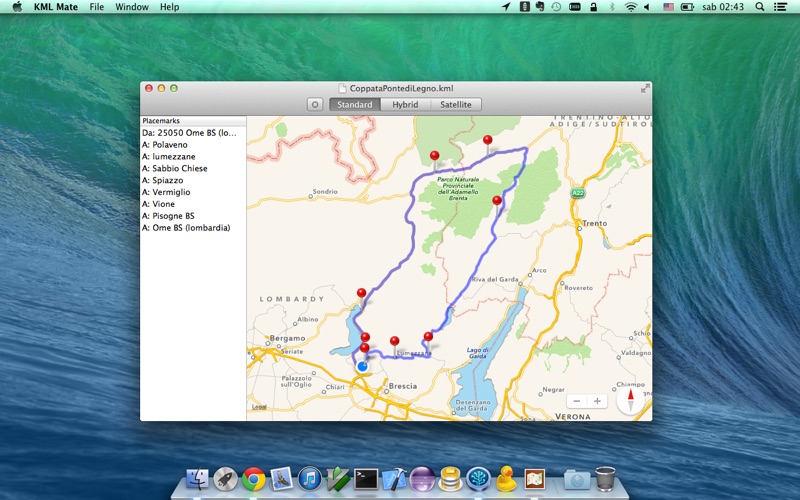Open the File menu
The width and height of the screenshot is (800, 500).
pos(96,7)
